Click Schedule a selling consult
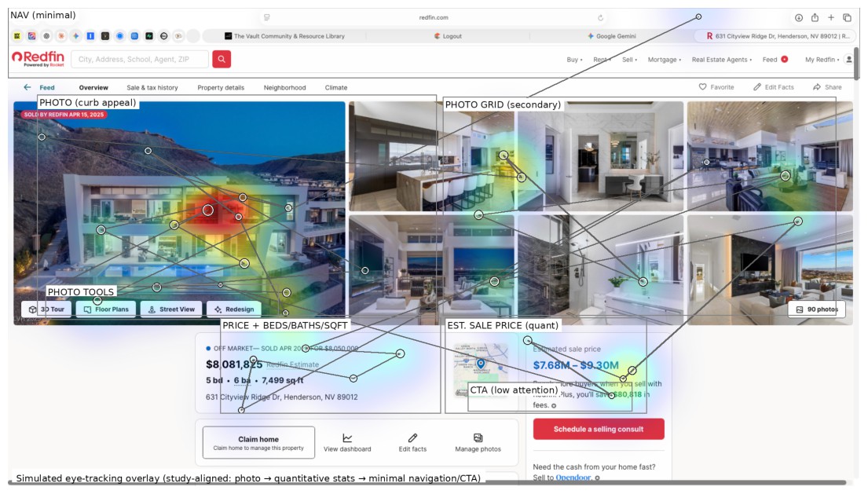 point(598,429)
